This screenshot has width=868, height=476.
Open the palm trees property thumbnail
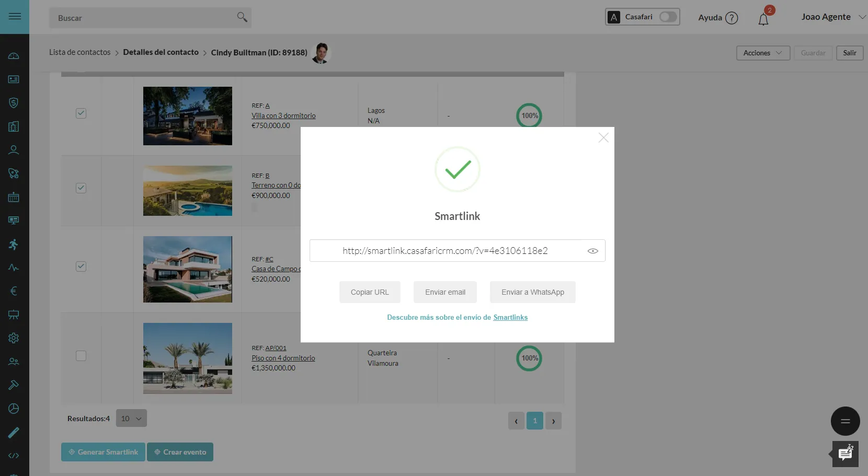click(188, 358)
